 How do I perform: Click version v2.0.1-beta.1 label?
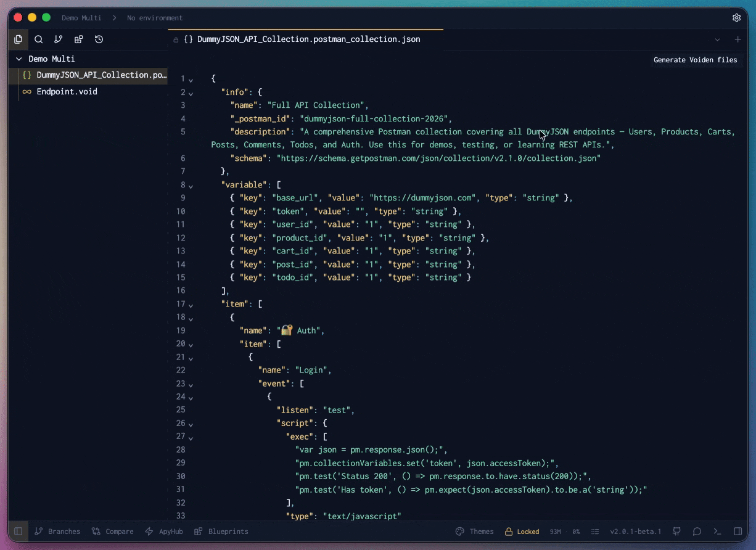[x=636, y=532]
